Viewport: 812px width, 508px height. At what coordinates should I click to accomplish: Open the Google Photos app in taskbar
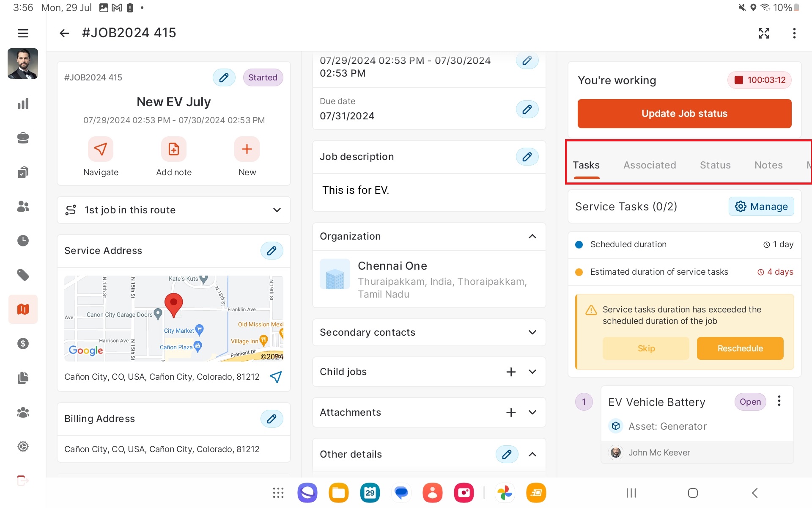click(505, 493)
